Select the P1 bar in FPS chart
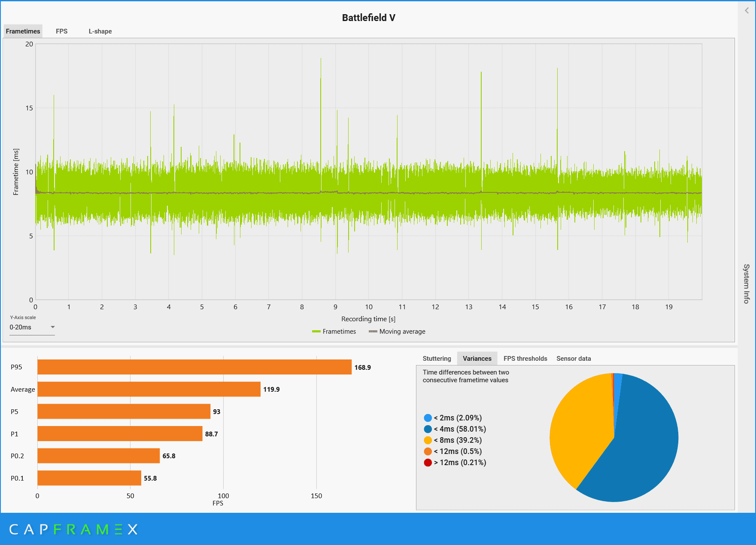Viewport: 756px width, 545px height. [x=120, y=434]
